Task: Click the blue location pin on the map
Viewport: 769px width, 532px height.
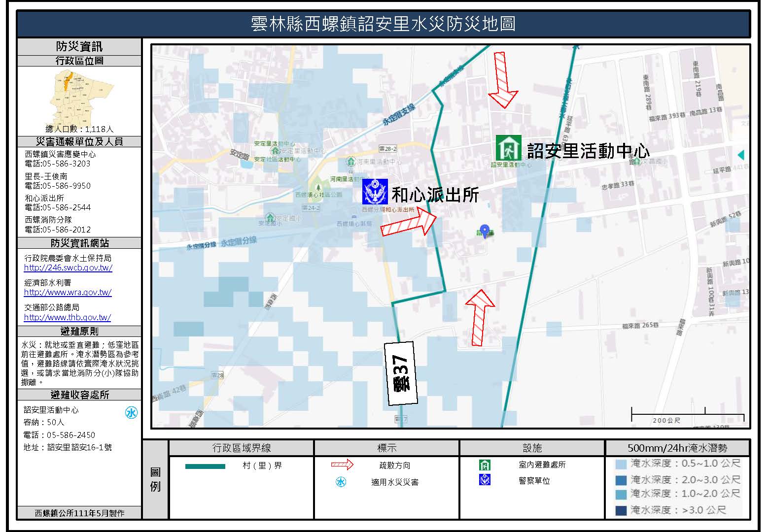Action: pyautogui.click(x=485, y=231)
